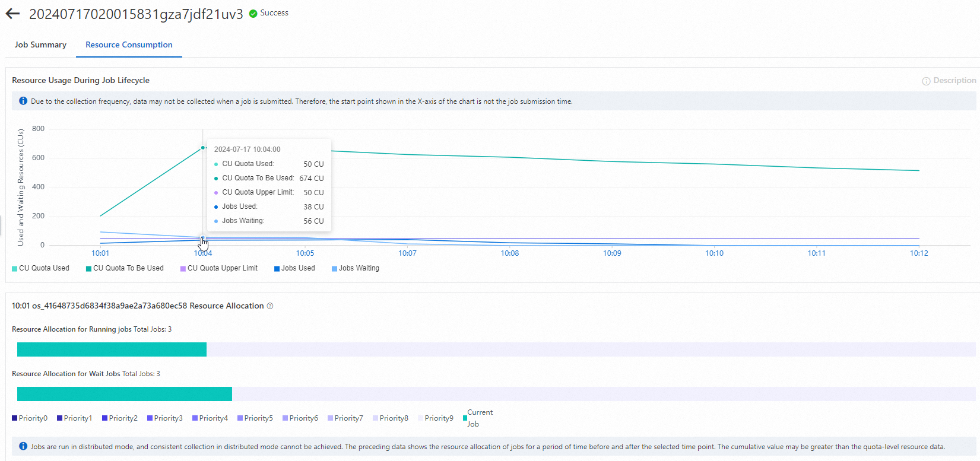Click the Priority0 legend swatch

click(x=15, y=418)
